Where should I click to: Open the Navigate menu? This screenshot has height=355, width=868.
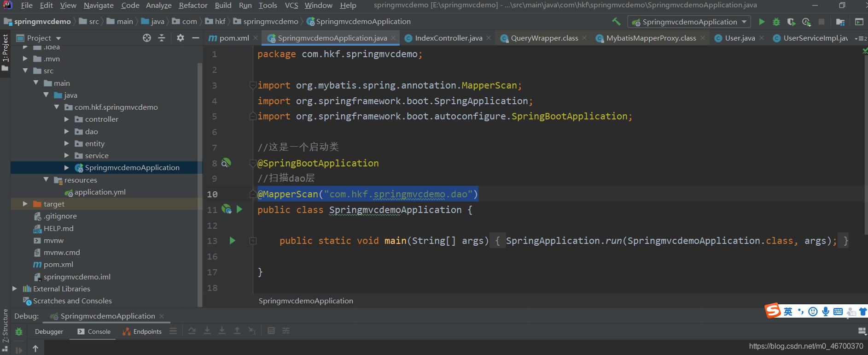(99, 6)
